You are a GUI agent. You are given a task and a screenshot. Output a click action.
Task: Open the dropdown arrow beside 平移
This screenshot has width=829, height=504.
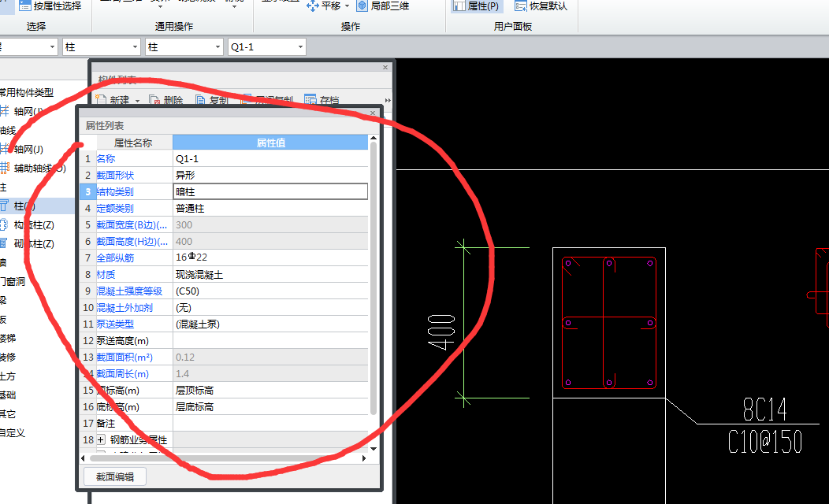coord(348,6)
